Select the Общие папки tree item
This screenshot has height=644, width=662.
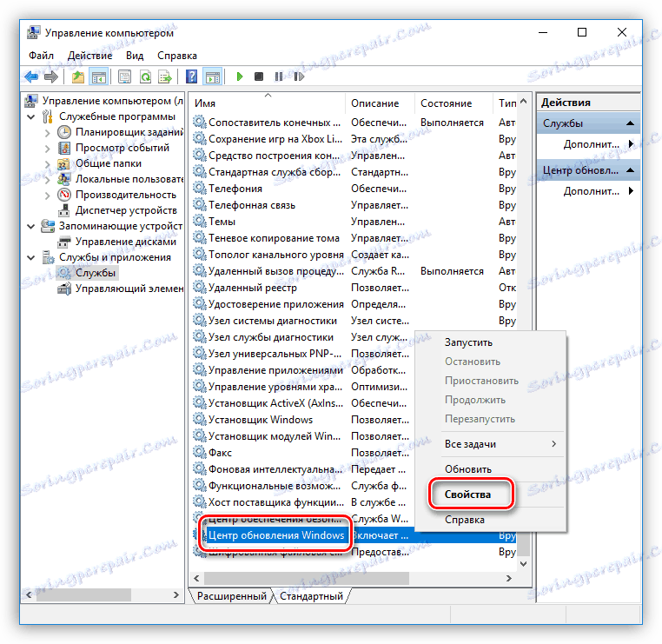[108, 163]
